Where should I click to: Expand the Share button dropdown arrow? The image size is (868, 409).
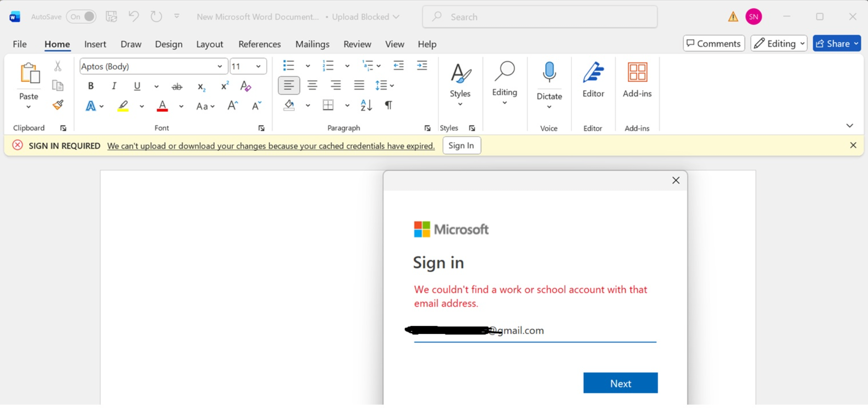856,44
